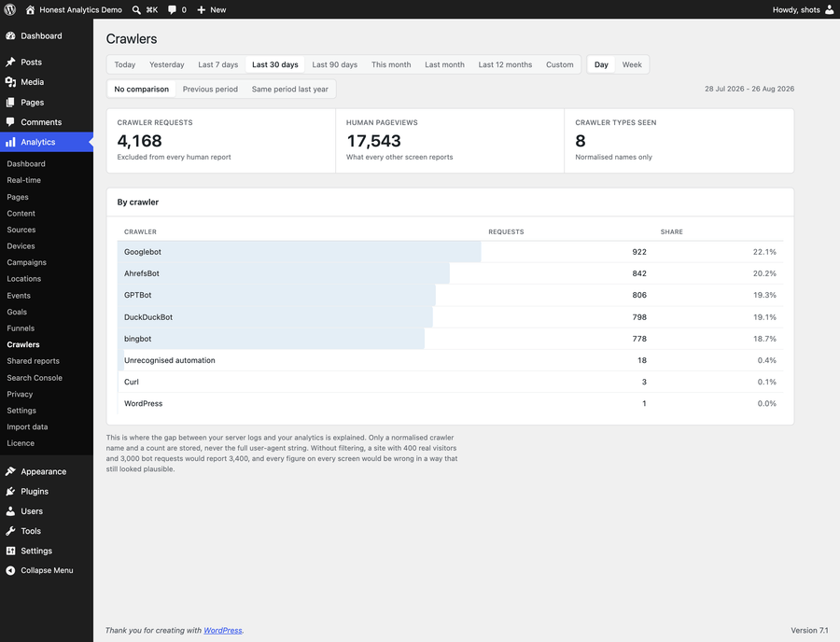Click the Media icon in sidebar

click(10, 82)
